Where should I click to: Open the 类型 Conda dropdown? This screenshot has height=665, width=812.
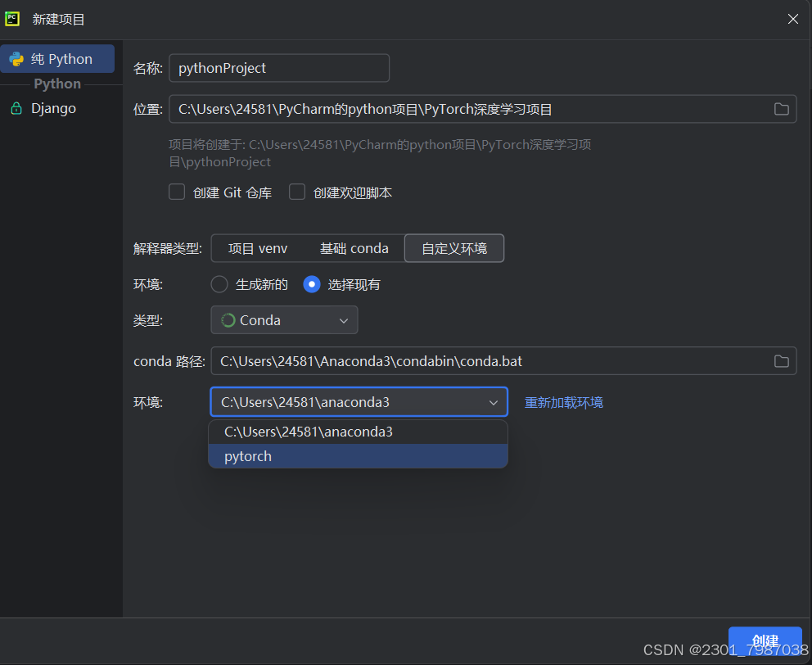pos(343,320)
